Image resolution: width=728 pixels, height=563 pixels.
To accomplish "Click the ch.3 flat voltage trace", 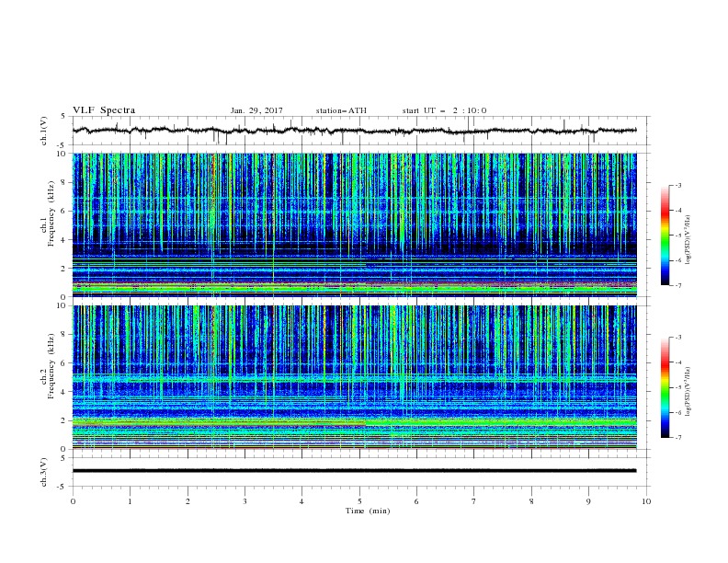I will pyautogui.click(x=354, y=471).
